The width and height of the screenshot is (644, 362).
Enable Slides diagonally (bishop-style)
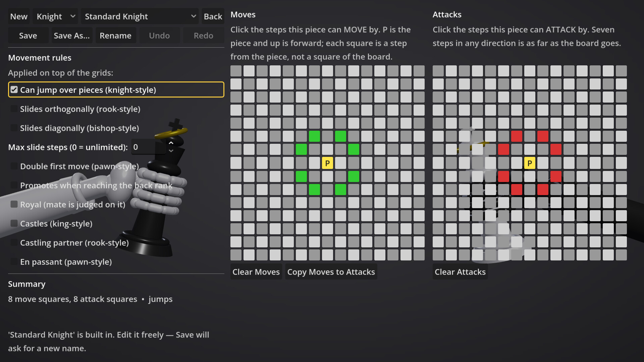(116, 128)
